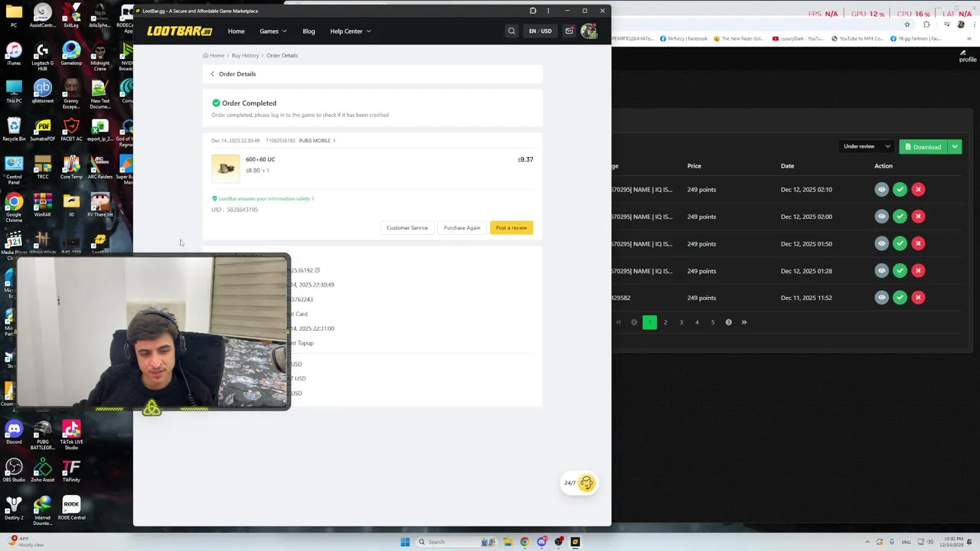Expand the arrow next to Download
This screenshot has width=980, height=551.
click(x=955, y=146)
